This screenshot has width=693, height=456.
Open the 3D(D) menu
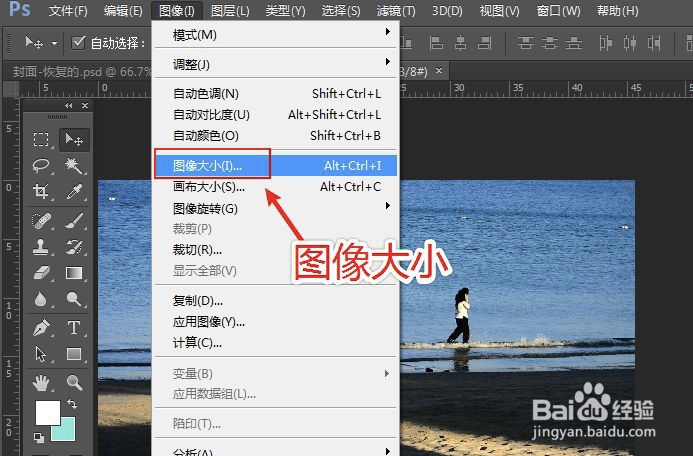click(x=447, y=11)
